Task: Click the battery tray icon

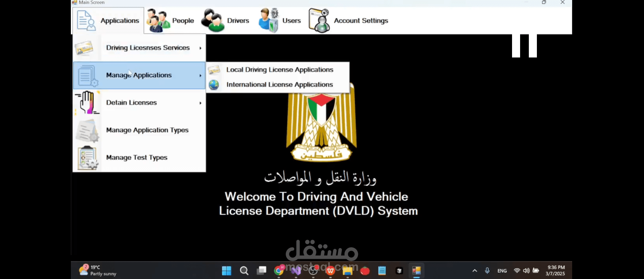Action: (536, 271)
